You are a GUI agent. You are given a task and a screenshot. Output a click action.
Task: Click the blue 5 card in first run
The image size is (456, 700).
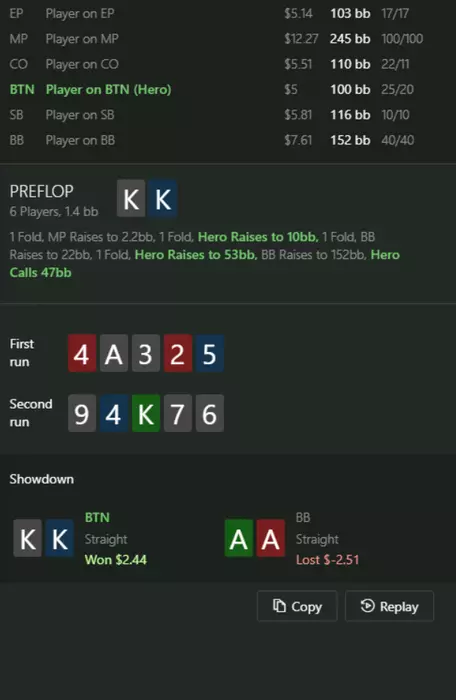(x=210, y=353)
